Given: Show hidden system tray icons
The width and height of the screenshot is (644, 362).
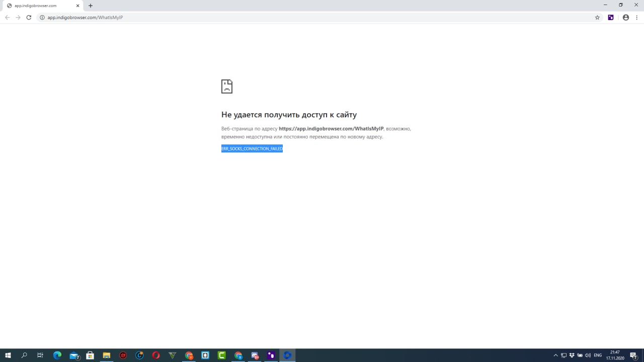Looking at the screenshot, I should coord(555,355).
